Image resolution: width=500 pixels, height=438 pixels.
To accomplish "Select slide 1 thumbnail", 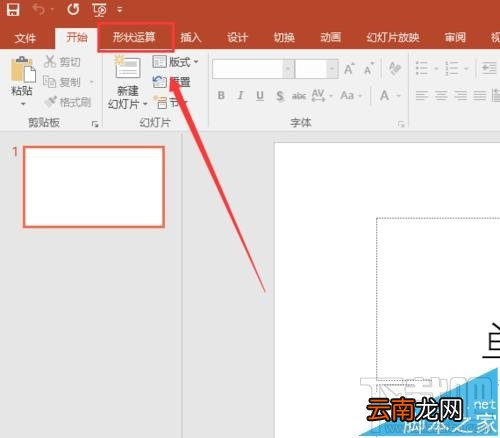I will [x=94, y=187].
